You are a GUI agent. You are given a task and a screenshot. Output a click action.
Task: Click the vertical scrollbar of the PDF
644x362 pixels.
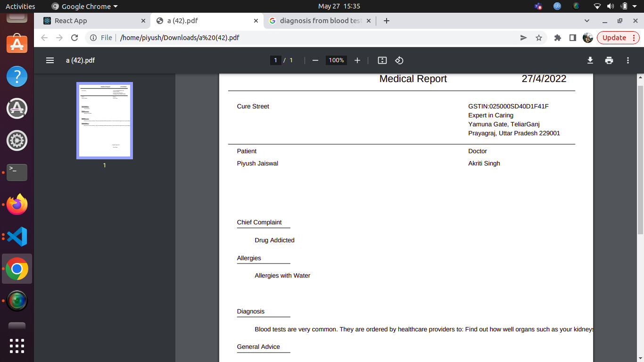click(x=640, y=160)
